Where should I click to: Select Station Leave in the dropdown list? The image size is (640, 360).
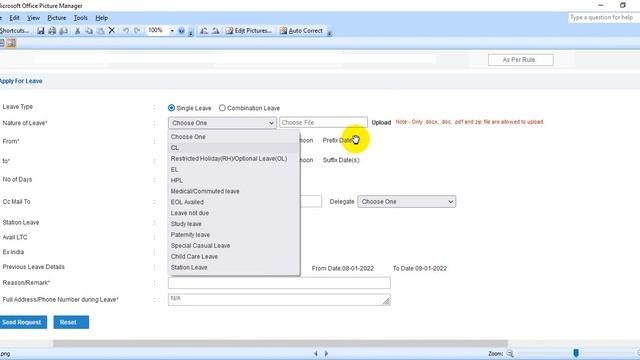click(234, 267)
